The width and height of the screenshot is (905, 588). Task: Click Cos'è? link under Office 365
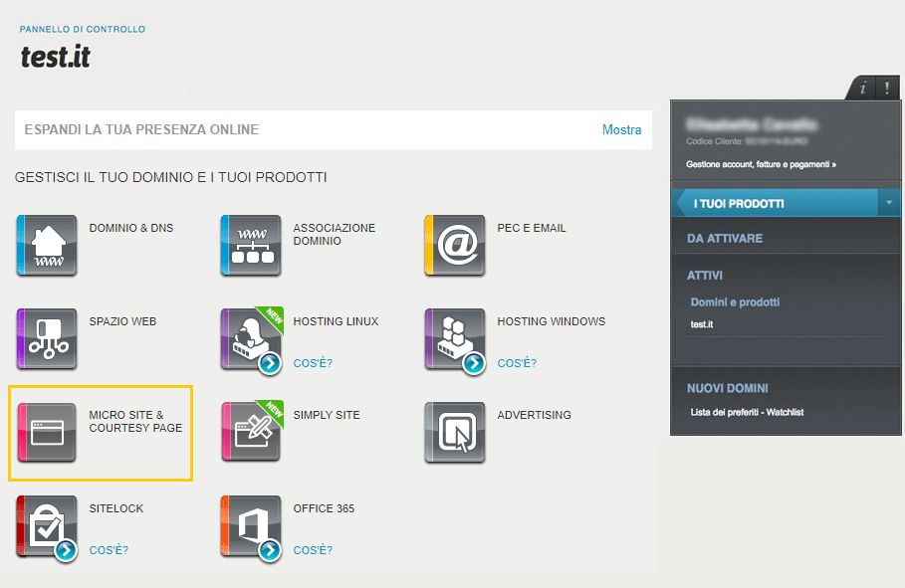tap(313, 550)
